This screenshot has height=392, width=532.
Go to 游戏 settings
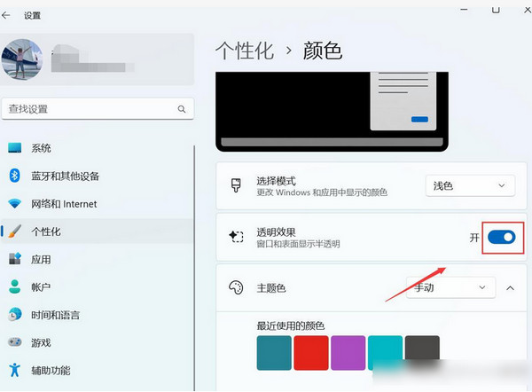98,342
